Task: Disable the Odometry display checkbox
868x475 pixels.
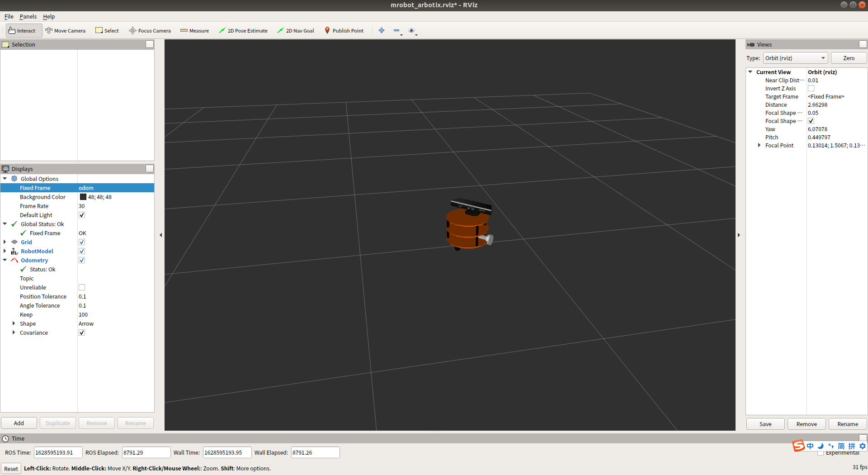Action: click(x=82, y=260)
